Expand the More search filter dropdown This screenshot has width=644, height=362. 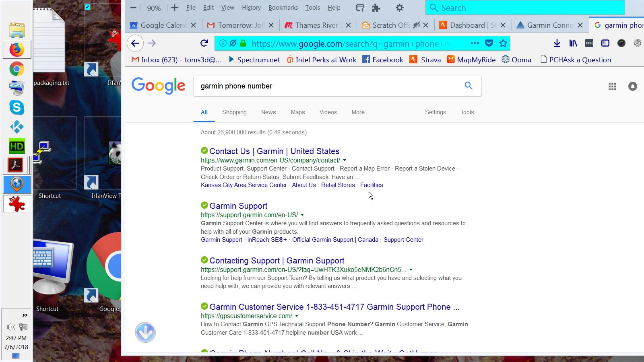[x=358, y=112]
